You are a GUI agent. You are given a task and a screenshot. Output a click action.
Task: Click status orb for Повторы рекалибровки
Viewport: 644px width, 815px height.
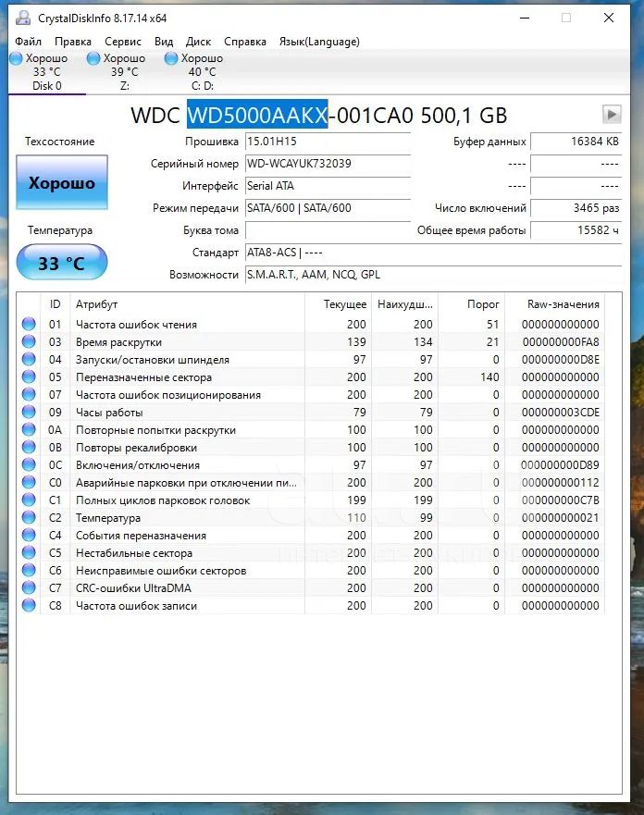29,447
